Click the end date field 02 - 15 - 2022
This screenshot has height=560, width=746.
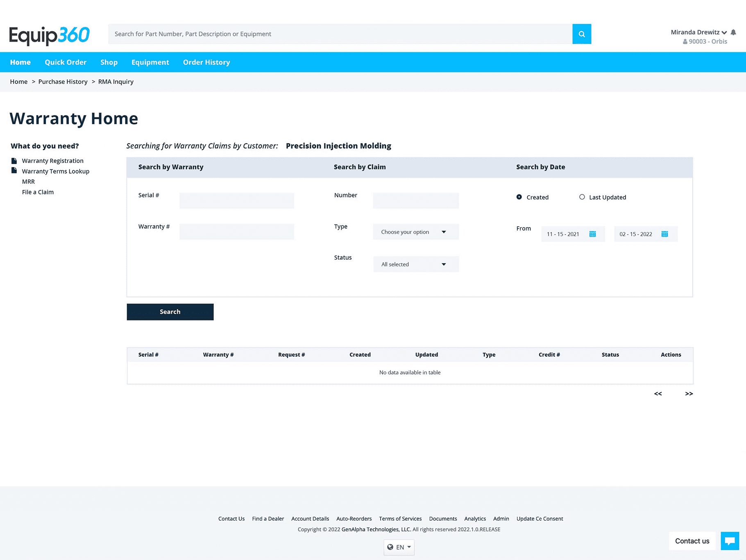(646, 234)
